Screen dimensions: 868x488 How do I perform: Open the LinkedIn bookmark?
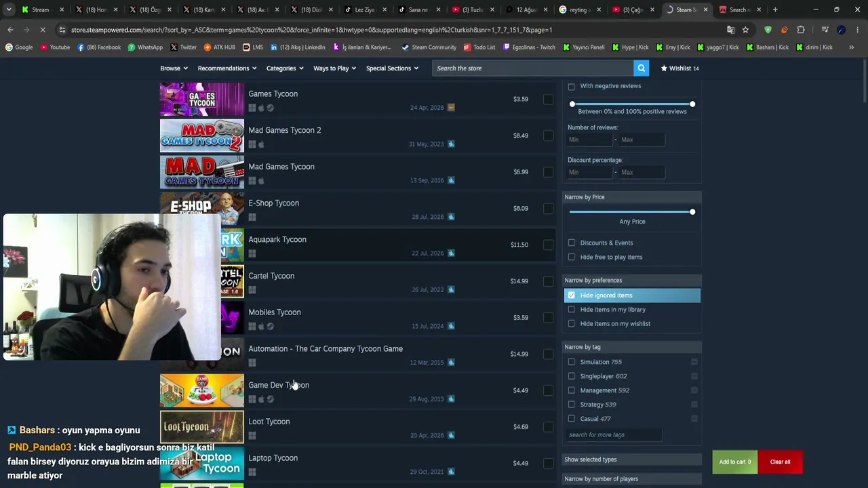click(298, 47)
